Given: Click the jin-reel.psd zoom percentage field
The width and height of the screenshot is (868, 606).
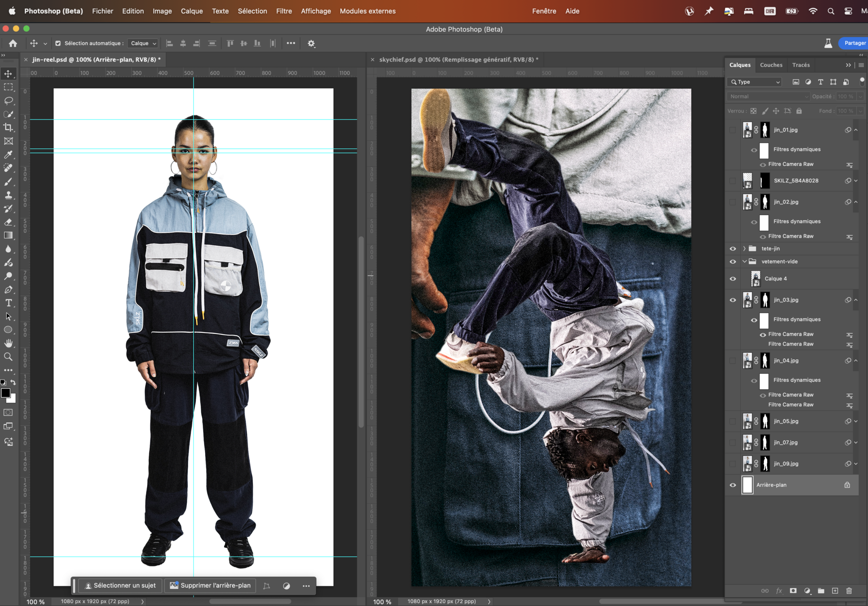Looking at the screenshot, I should 36,602.
